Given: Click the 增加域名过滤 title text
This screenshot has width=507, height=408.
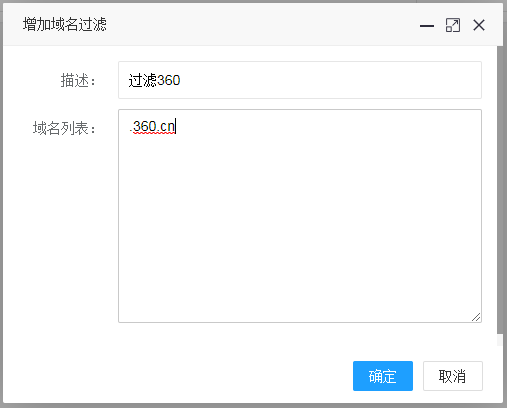Looking at the screenshot, I should [x=65, y=24].
